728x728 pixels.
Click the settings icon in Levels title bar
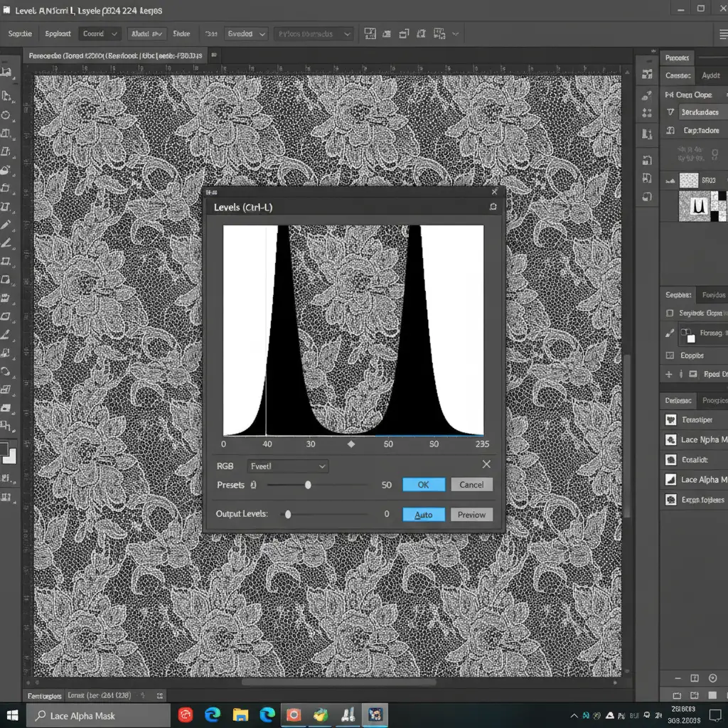[493, 207]
